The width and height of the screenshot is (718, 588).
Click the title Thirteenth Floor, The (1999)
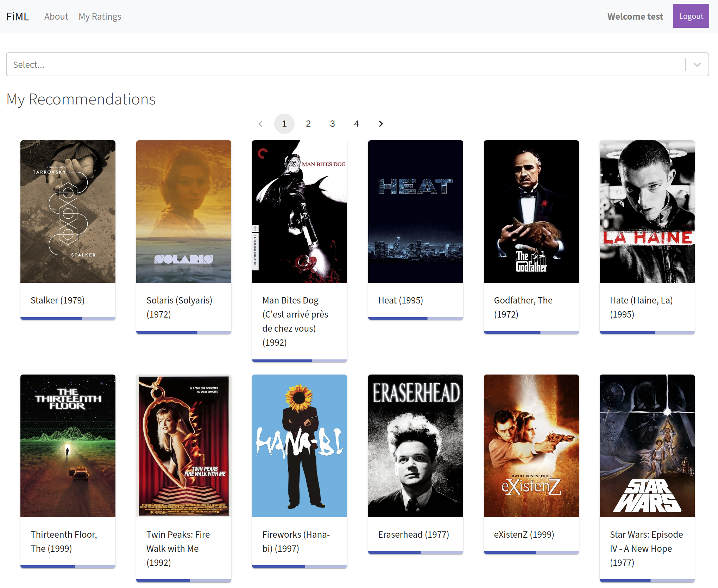tap(64, 542)
